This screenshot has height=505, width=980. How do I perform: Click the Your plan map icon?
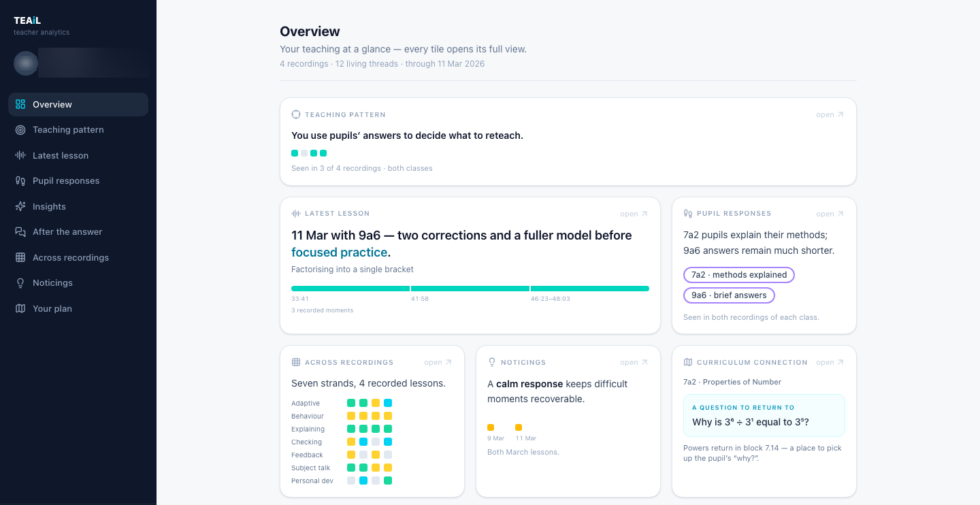click(20, 308)
